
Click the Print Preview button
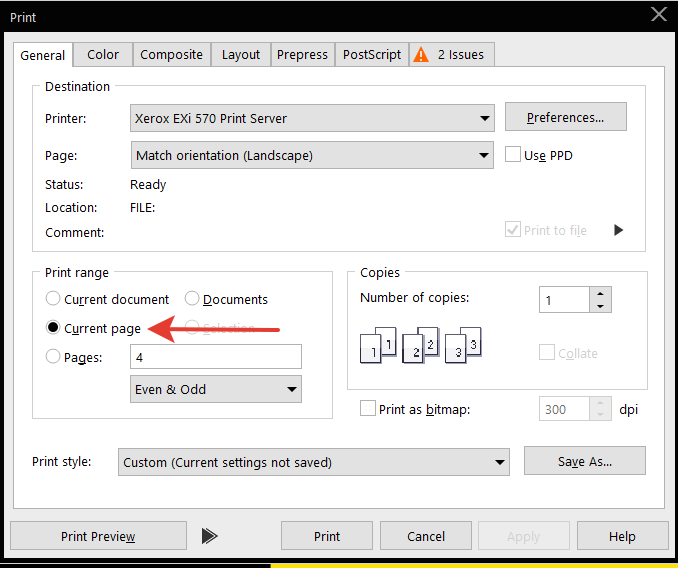pos(98,536)
